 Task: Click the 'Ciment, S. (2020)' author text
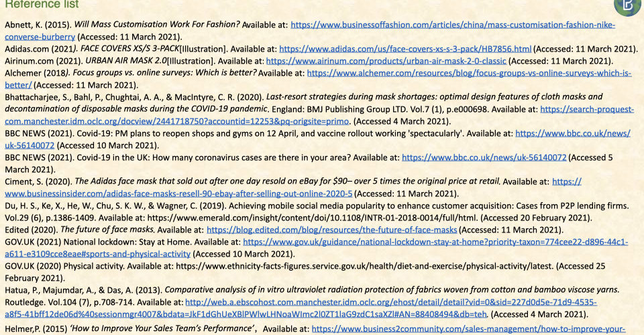pos(39,182)
